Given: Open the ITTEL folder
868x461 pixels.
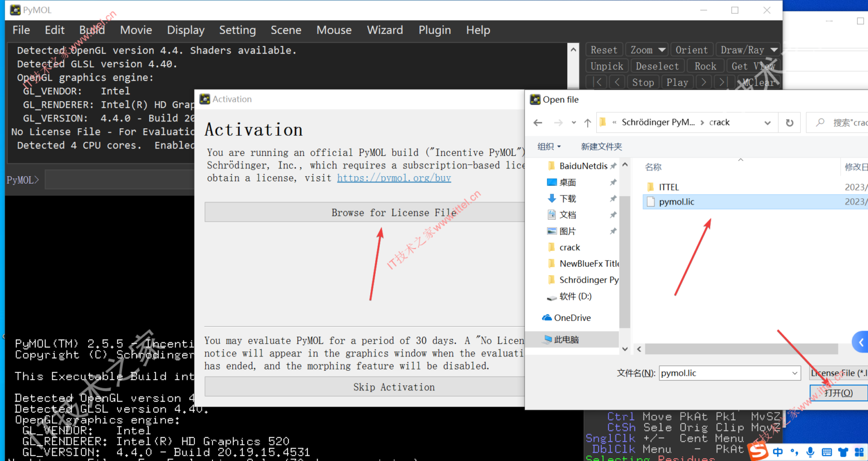Looking at the screenshot, I should (669, 187).
